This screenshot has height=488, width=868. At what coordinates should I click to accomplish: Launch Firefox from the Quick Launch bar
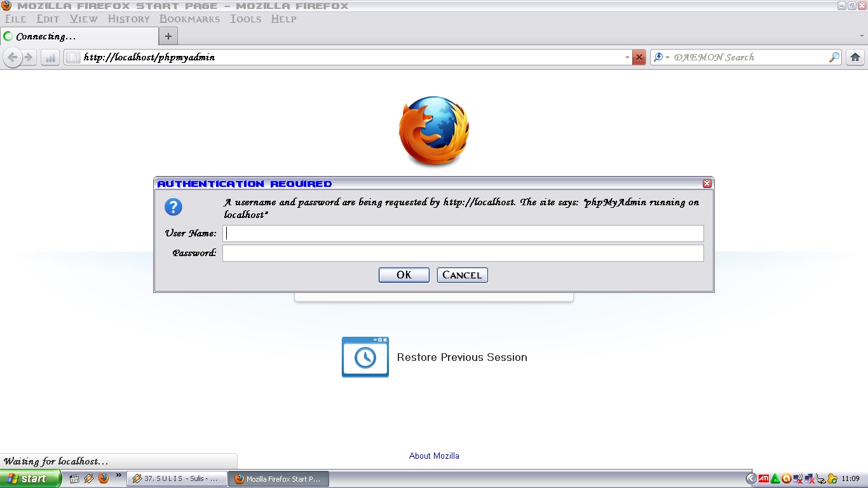[104, 478]
